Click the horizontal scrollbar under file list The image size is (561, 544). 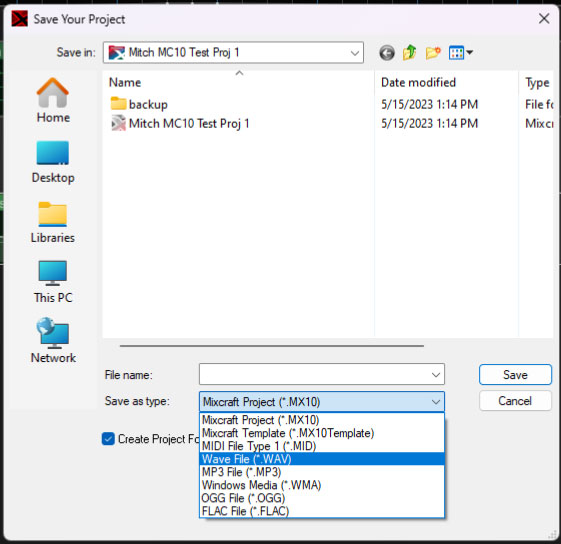(x=272, y=346)
